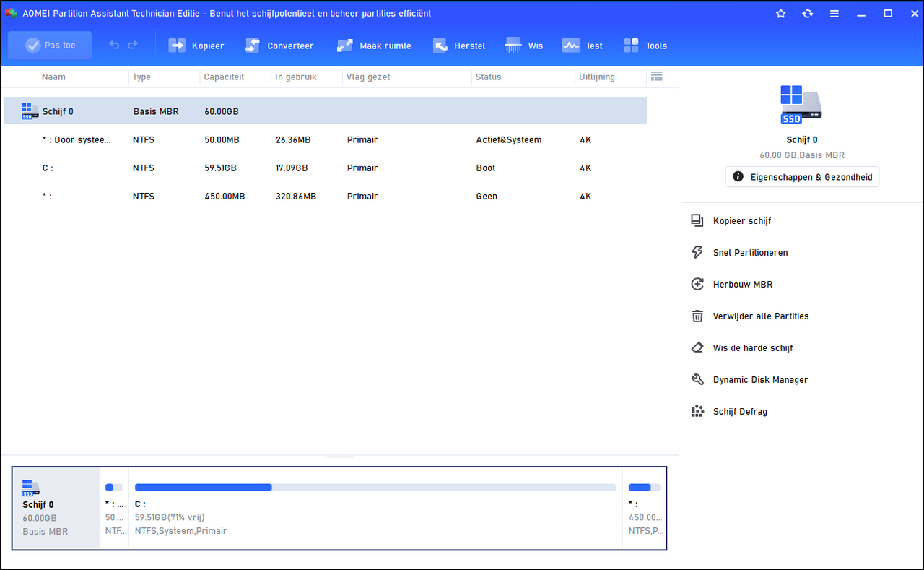Open the Kopieer toolbar menu

pyautogui.click(x=196, y=46)
